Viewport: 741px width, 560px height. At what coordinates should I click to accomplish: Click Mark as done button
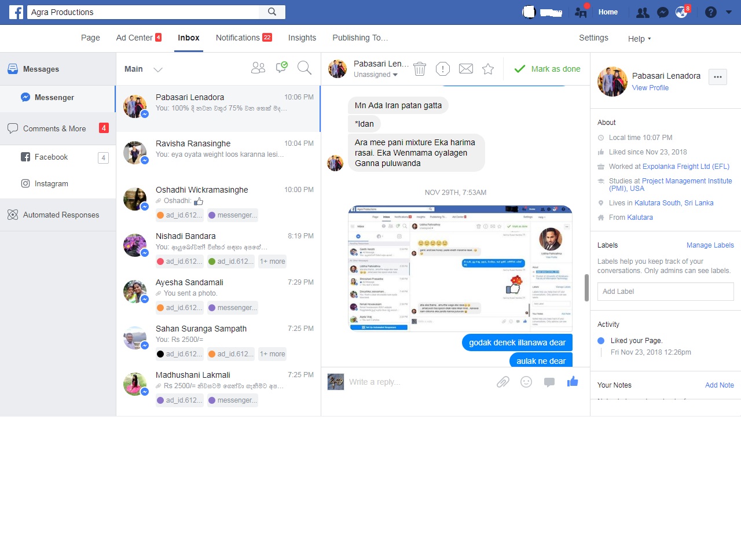pyautogui.click(x=547, y=69)
